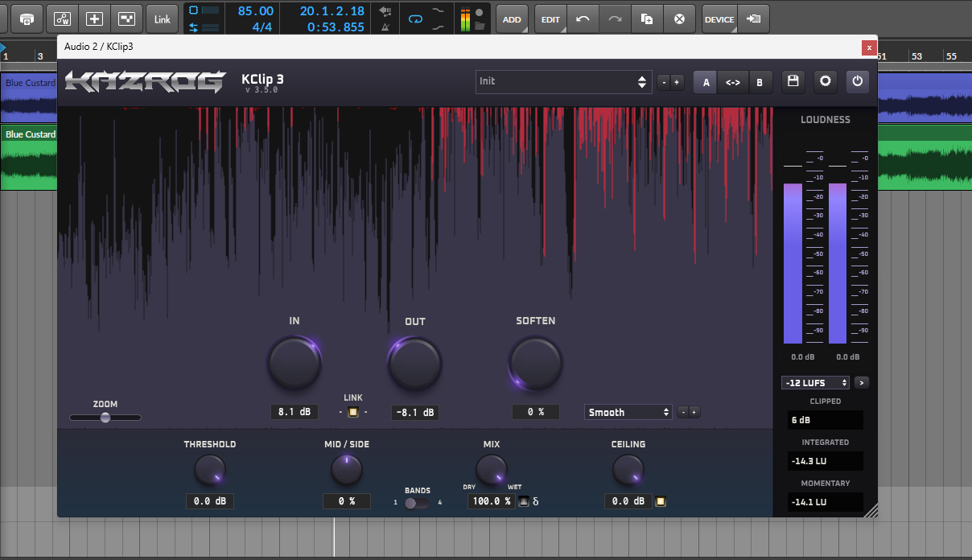
Task: Toggle the BANDS 1/4 switch
Action: tap(417, 504)
